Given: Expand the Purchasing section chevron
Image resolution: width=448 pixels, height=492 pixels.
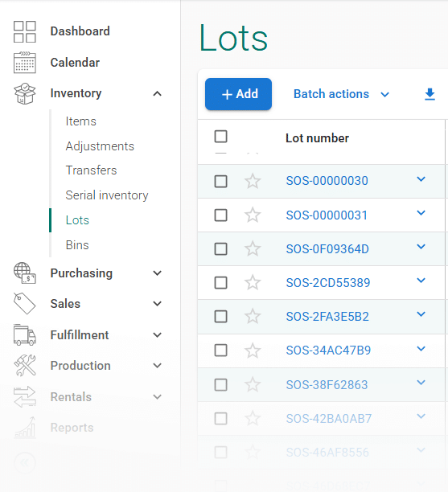Looking at the screenshot, I should coord(158,273).
